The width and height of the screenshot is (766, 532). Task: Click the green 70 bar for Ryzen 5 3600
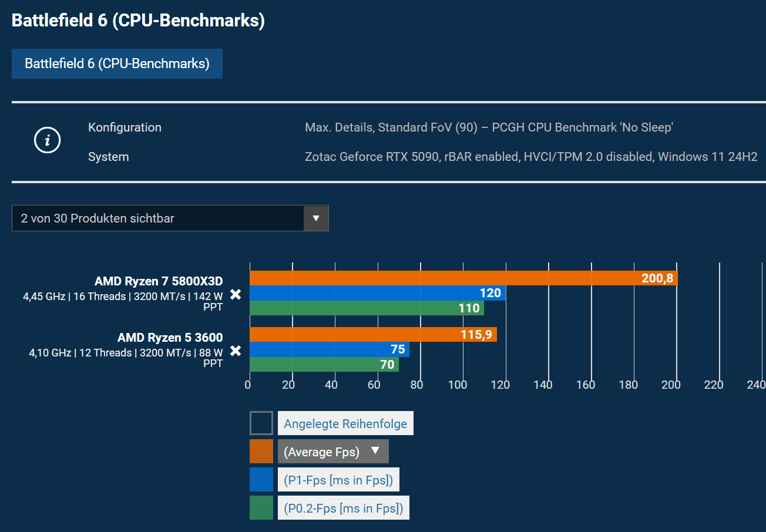tap(324, 365)
